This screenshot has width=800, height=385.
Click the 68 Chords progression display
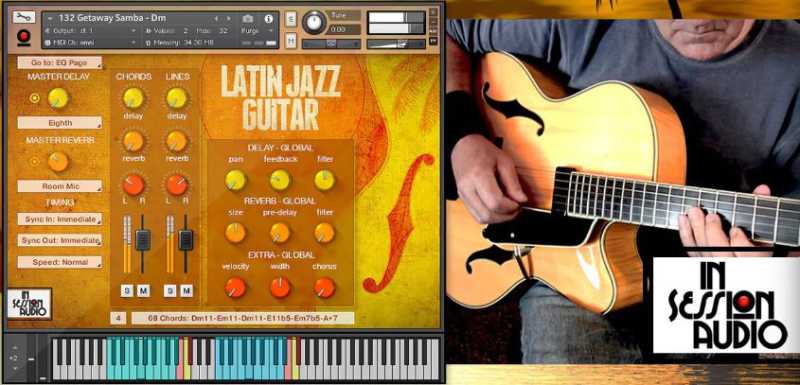click(x=243, y=318)
